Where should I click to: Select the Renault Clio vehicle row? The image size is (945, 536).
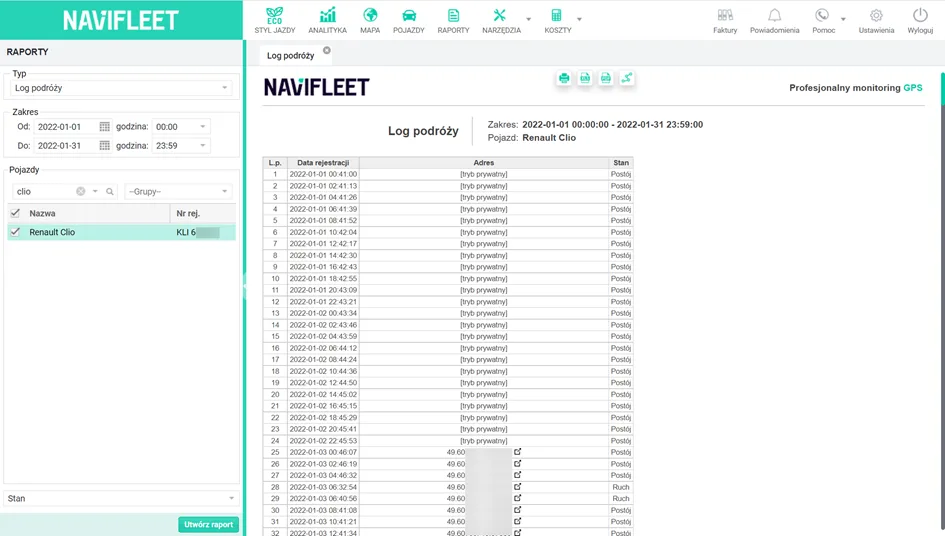click(121, 232)
